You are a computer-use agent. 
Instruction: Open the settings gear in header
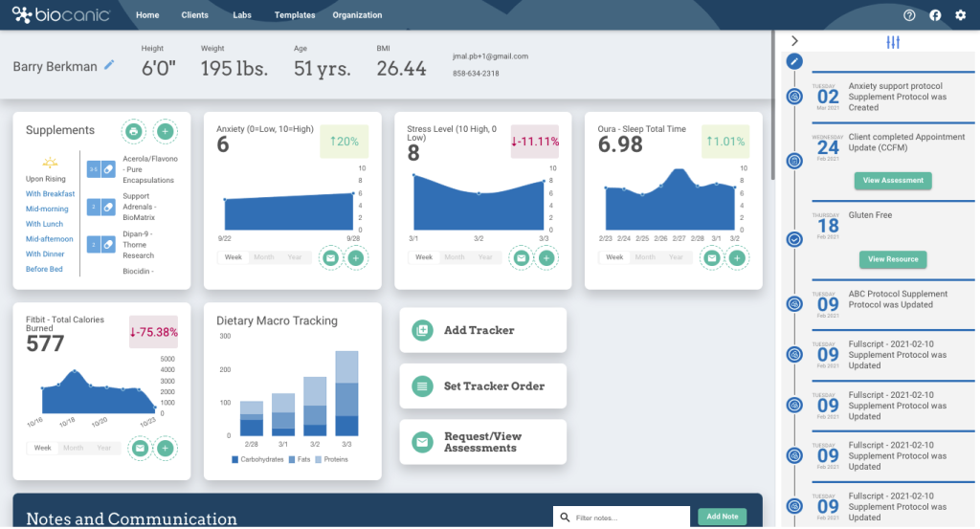[x=961, y=15]
